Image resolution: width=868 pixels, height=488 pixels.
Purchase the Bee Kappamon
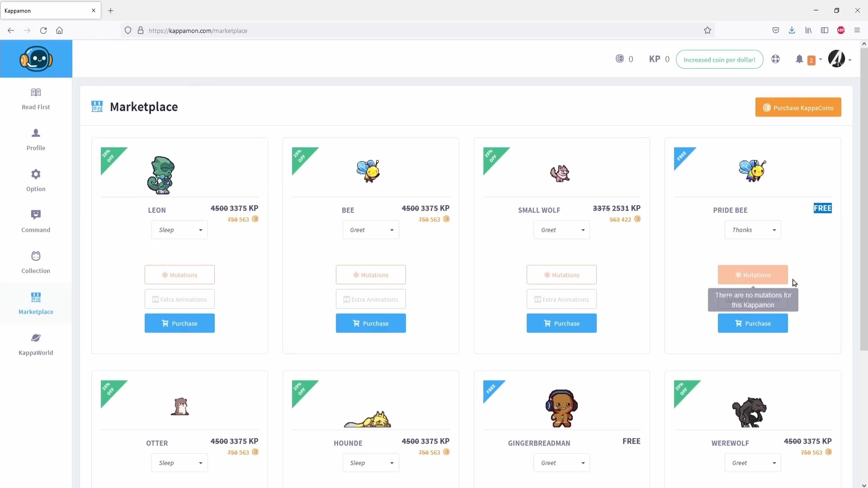coord(371,324)
